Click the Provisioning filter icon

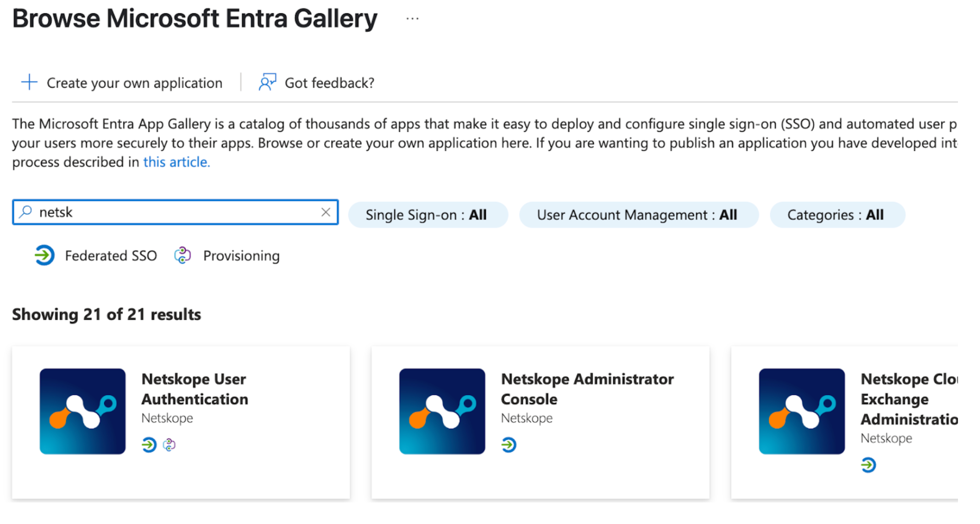[x=182, y=256]
